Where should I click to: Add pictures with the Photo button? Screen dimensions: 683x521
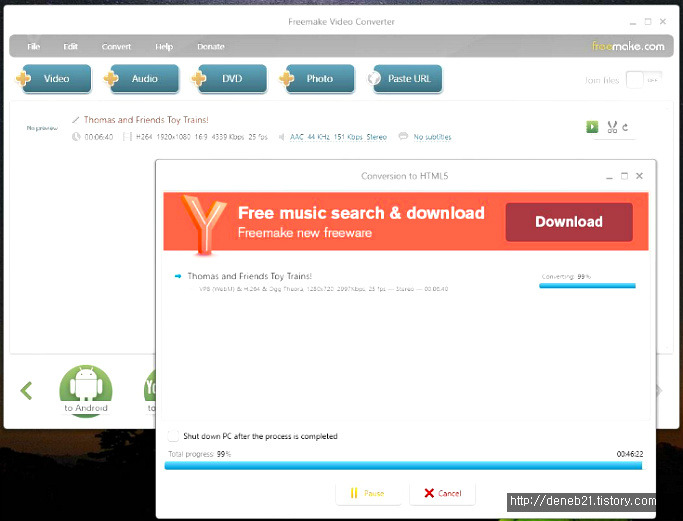[317, 79]
